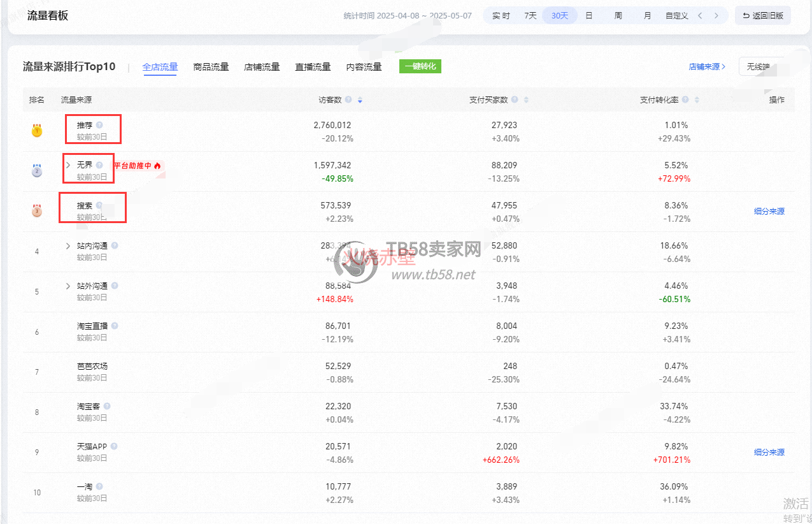
Task: Click the 排名 column header
Action: tap(37, 100)
